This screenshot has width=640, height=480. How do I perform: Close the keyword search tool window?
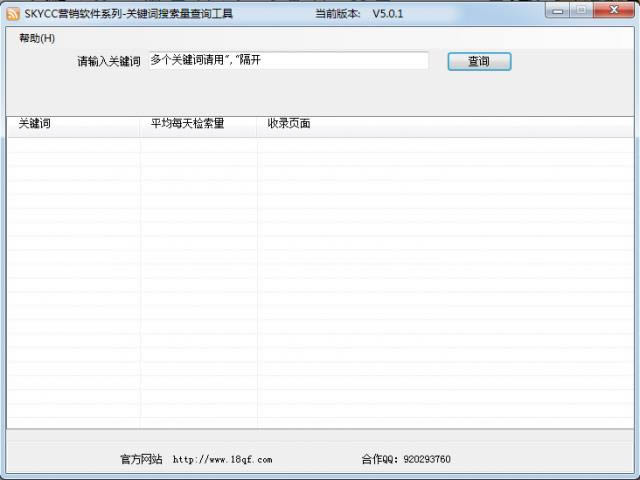click(614, 11)
